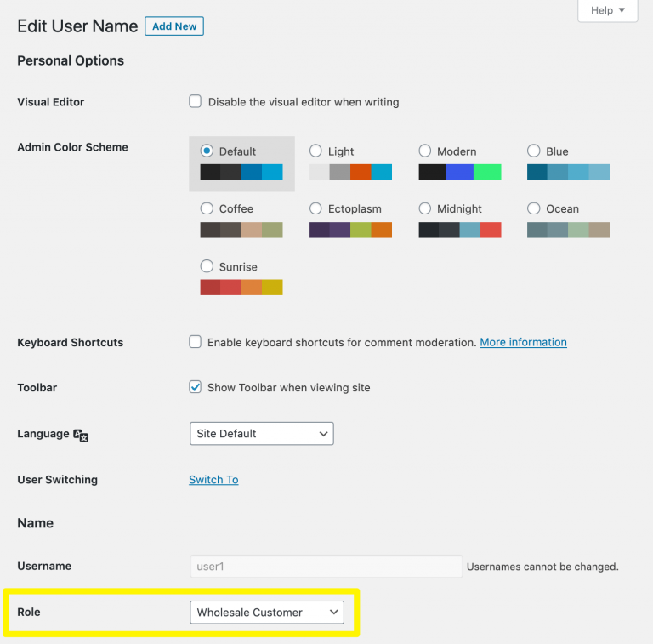Open the More information link

(523, 342)
